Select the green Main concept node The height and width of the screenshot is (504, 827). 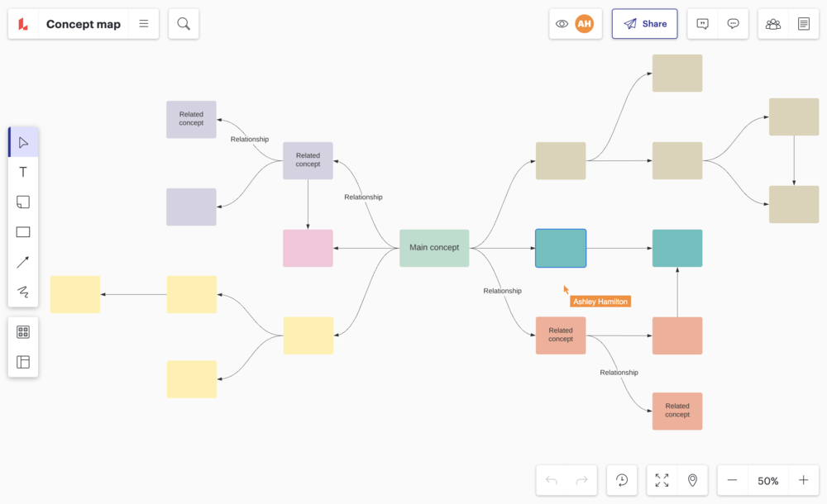(434, 248)
